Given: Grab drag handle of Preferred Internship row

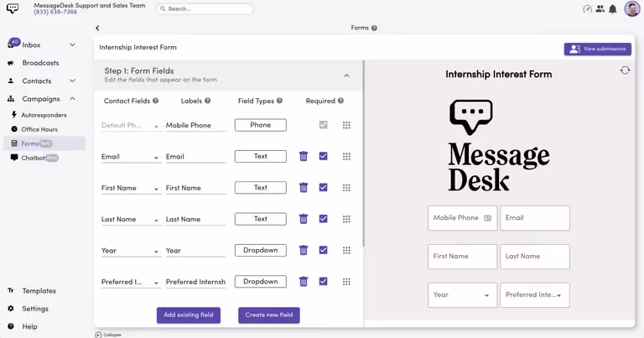Looking at the screenshot, I should point(346,281).
